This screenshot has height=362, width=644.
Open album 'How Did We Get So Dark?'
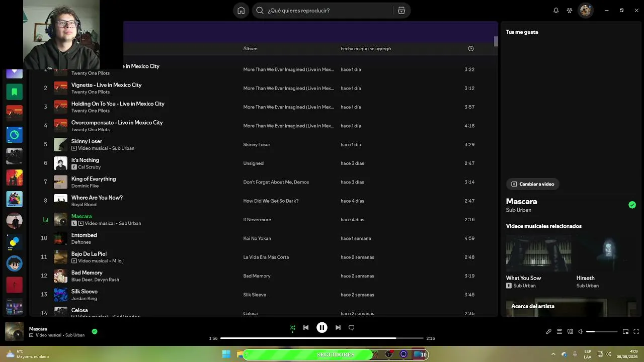tap(271, 201)
